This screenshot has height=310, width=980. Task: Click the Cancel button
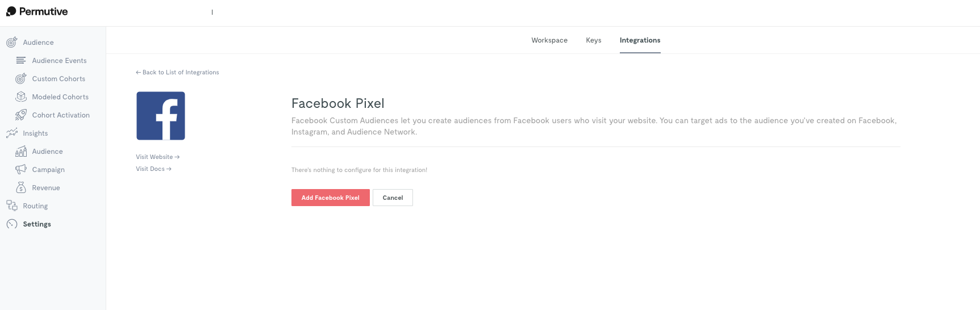click(x=393, y=198)
